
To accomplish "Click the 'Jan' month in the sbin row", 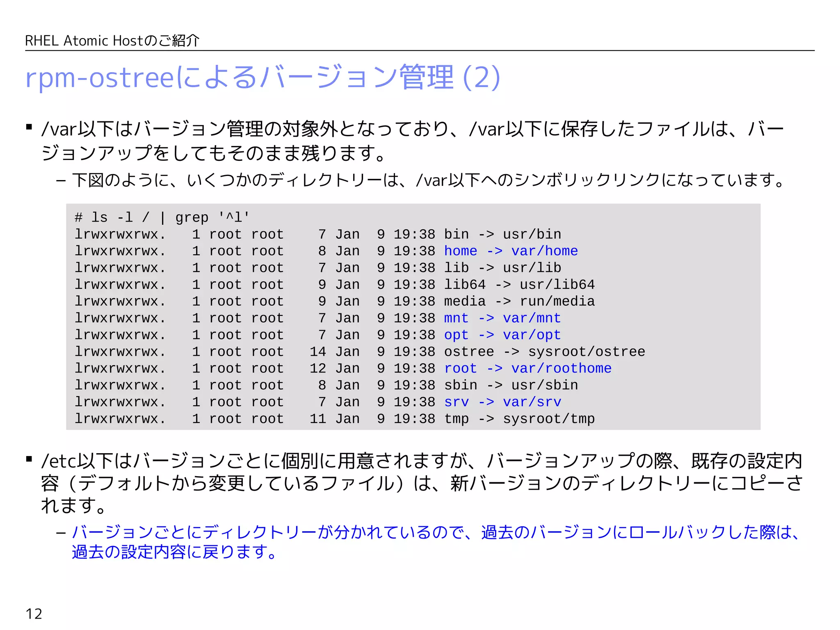I will (347, 386).
